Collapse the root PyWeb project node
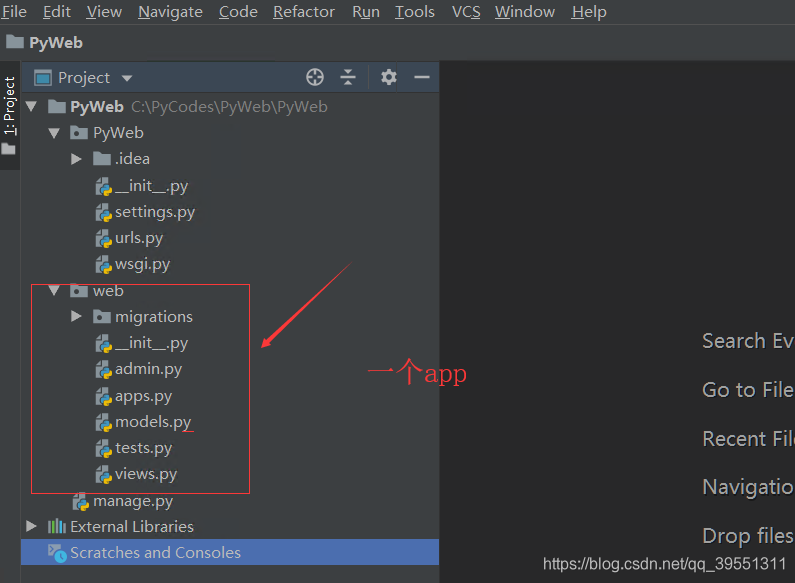 (31, 106)
